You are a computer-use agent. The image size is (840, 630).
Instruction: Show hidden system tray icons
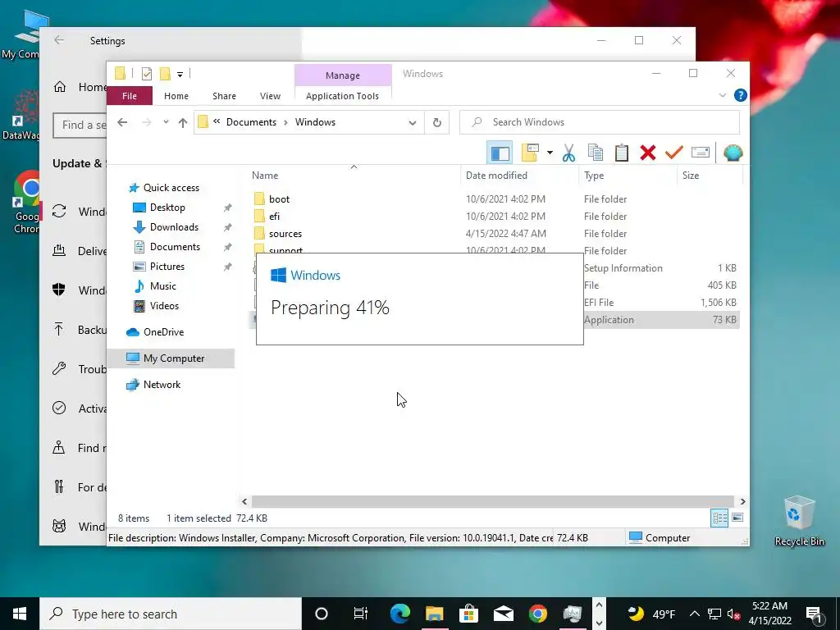[694, 614]
